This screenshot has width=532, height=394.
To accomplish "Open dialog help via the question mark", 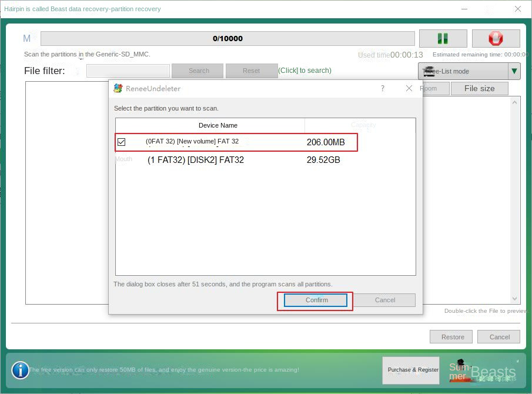I will click(x=382, y=88).
